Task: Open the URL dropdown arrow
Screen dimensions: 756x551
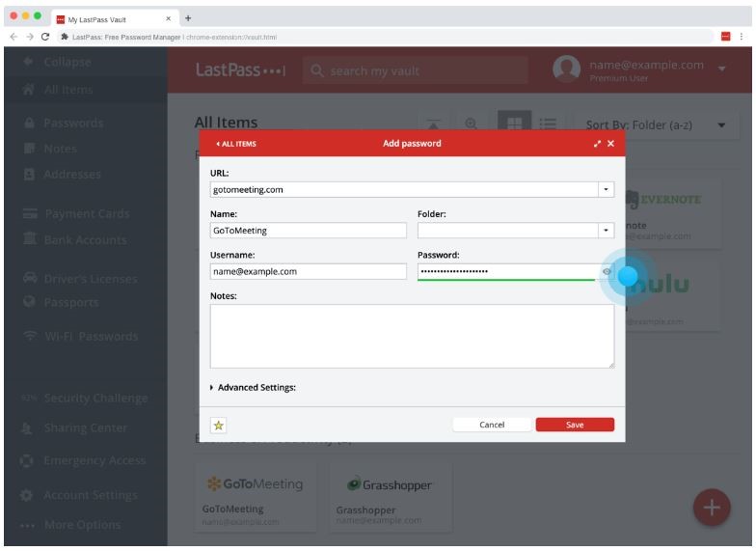Action: click(x=607, y=189)
